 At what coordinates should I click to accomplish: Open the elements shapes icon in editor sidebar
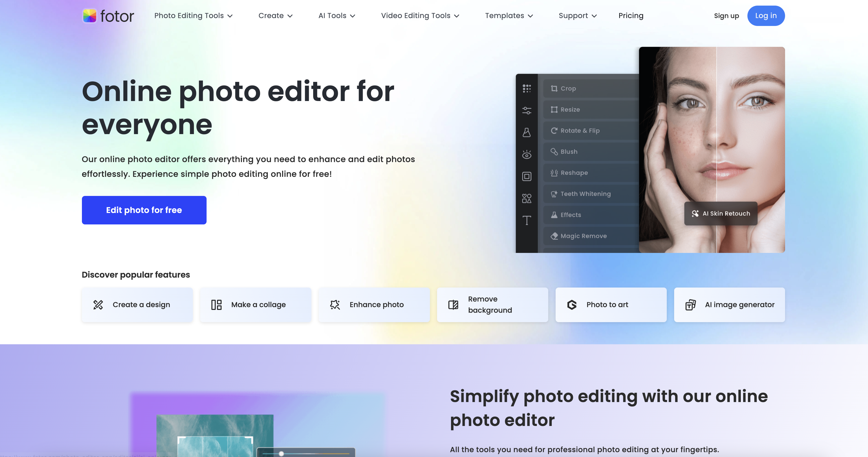527,198
